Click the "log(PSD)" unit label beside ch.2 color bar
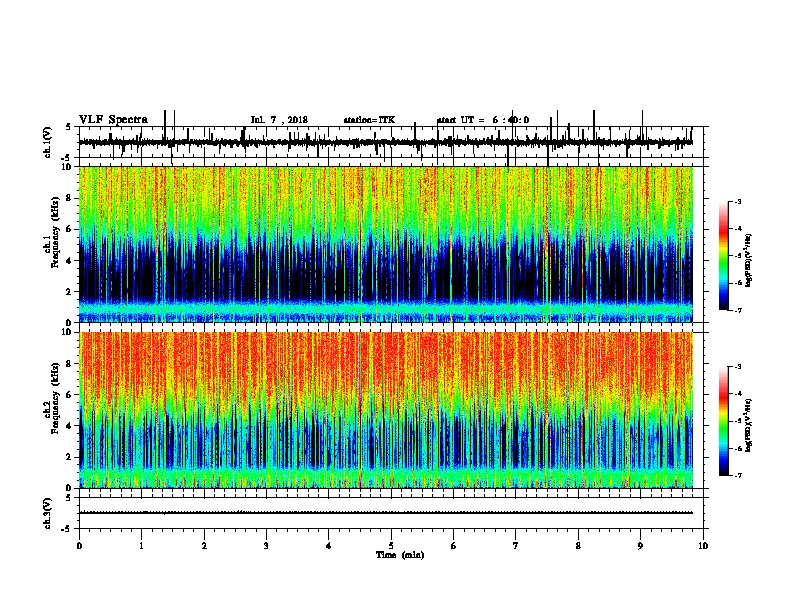The image size is (792, 612). coord(748,425)
